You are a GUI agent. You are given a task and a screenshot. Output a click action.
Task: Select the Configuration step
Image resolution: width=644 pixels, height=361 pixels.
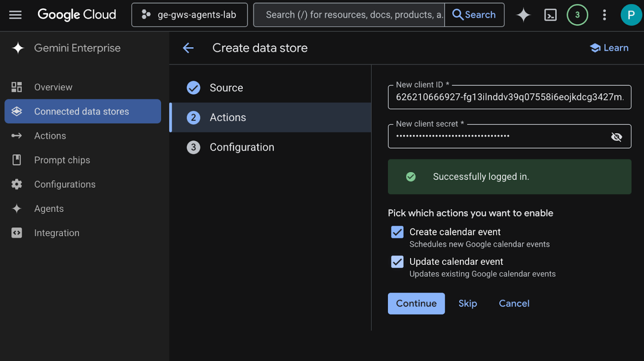point(242,147)
